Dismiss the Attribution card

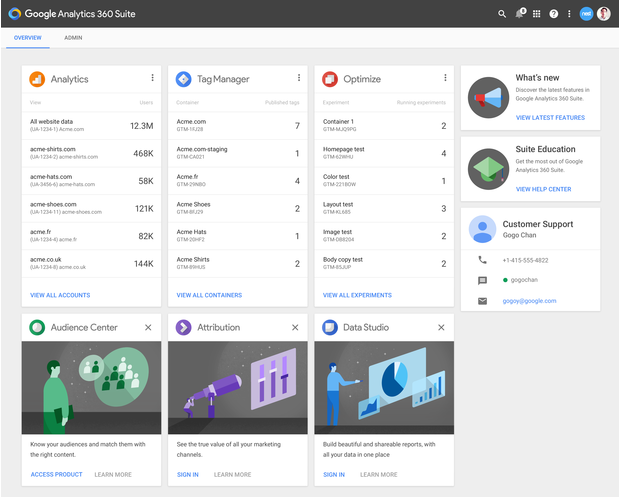point(295,327)
